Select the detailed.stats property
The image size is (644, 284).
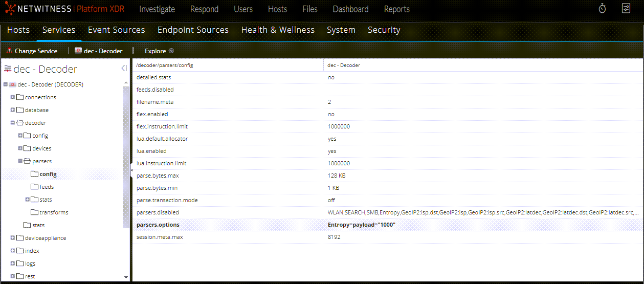pyautogui.click(x=153, y=77)
